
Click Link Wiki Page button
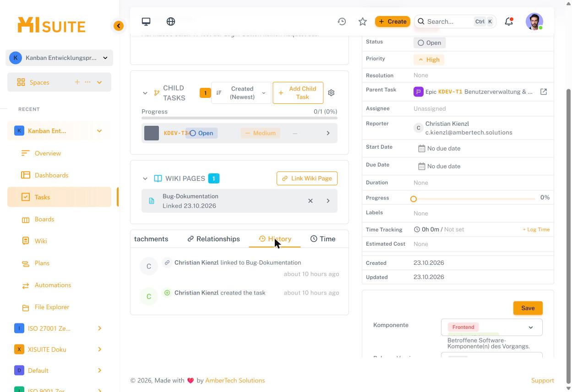click(307, 178)
